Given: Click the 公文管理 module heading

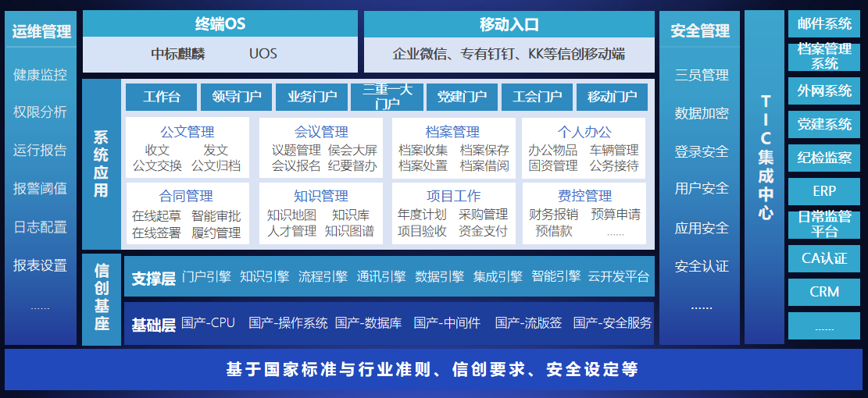Looking at the screenshot, I should (187, 132).
